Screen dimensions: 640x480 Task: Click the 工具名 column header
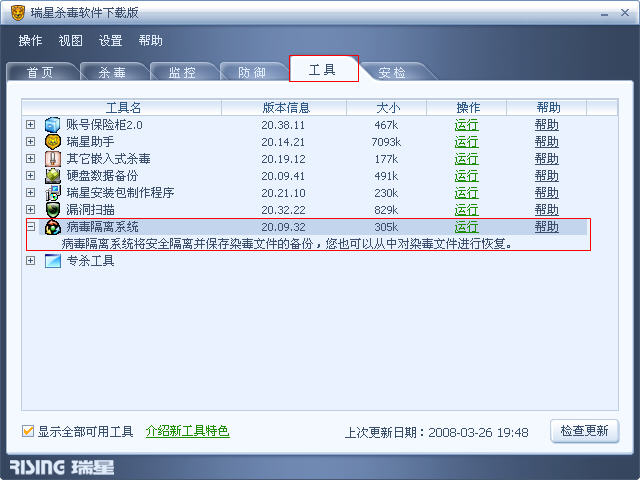pos(122,108)
